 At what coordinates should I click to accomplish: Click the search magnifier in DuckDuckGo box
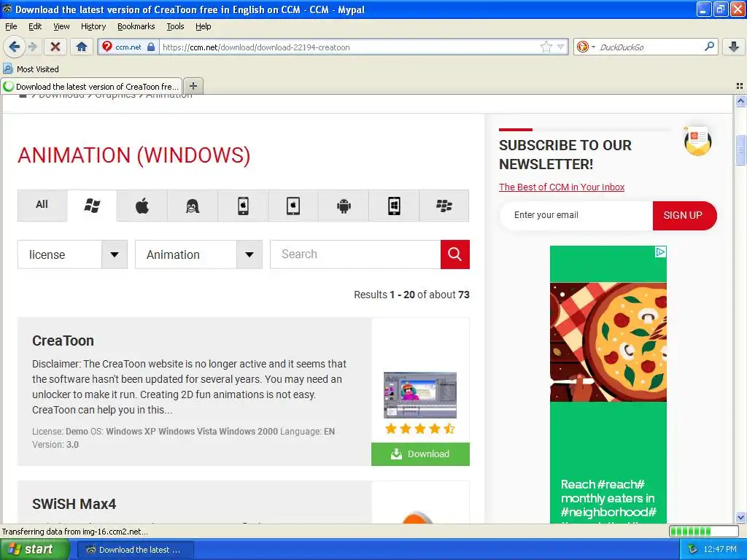click(x=709, y=47)
